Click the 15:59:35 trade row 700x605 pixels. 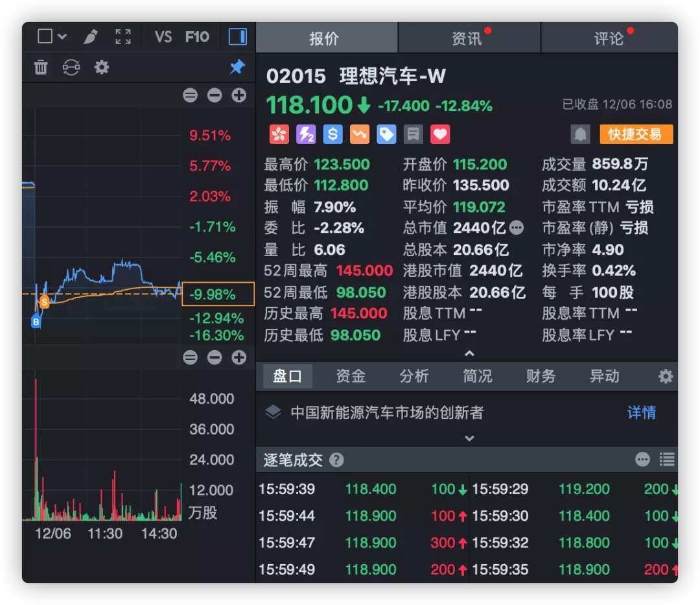575,569
